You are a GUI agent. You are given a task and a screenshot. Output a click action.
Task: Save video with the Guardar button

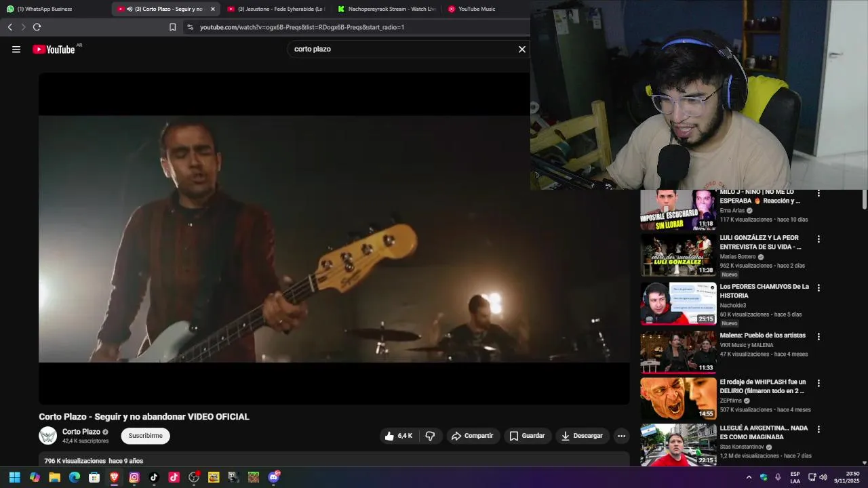tap(527, 436)
